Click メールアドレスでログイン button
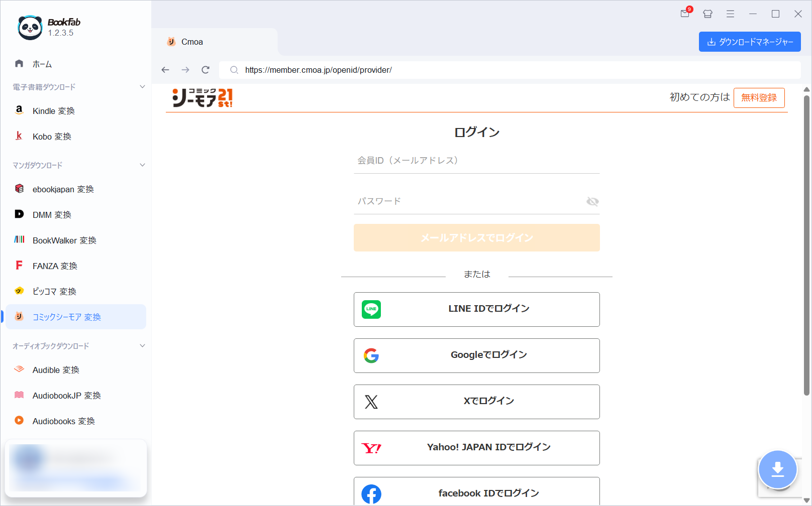 pyautogui.click(x=476, y=237)
